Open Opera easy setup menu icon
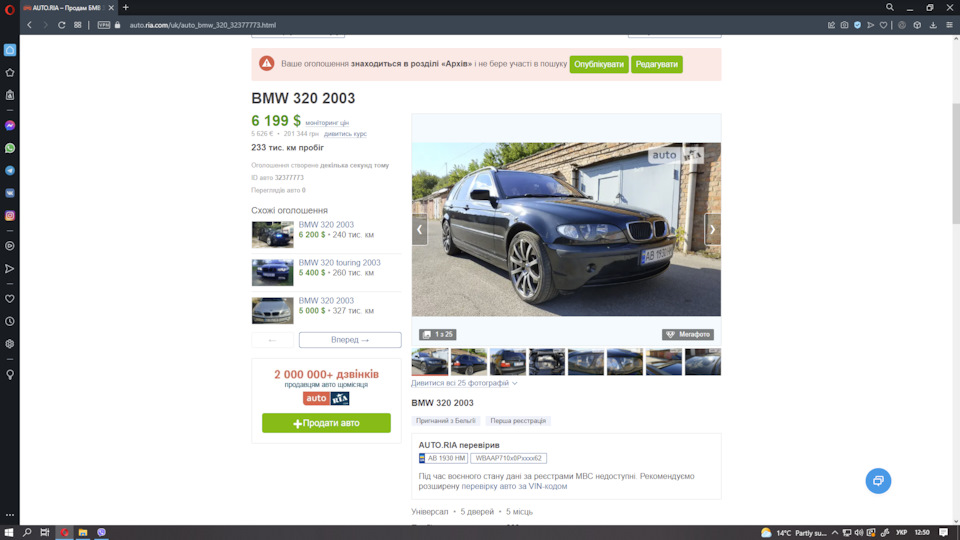This screenshot has height=540, width=960. click(949, 25)
